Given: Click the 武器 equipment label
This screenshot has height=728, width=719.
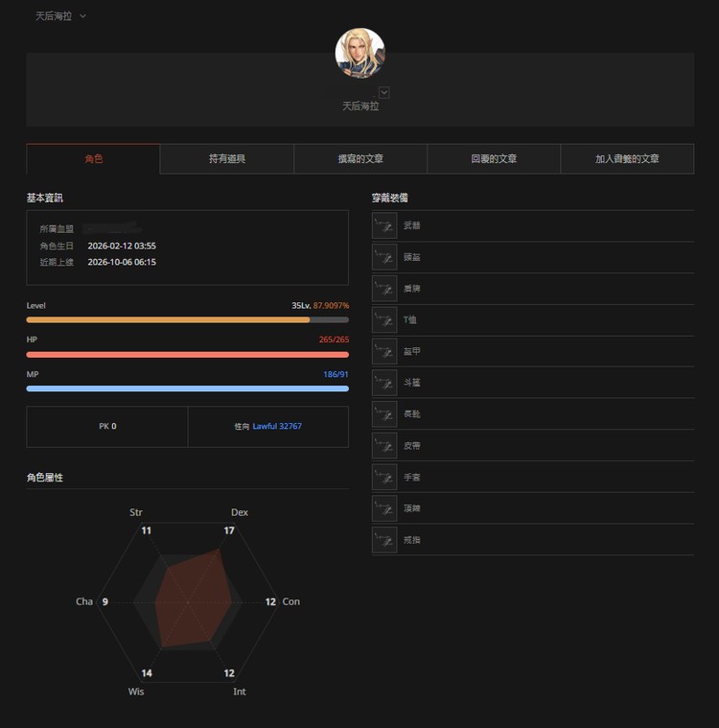Looking at the screenshot, I should click(x=411, y=225).
